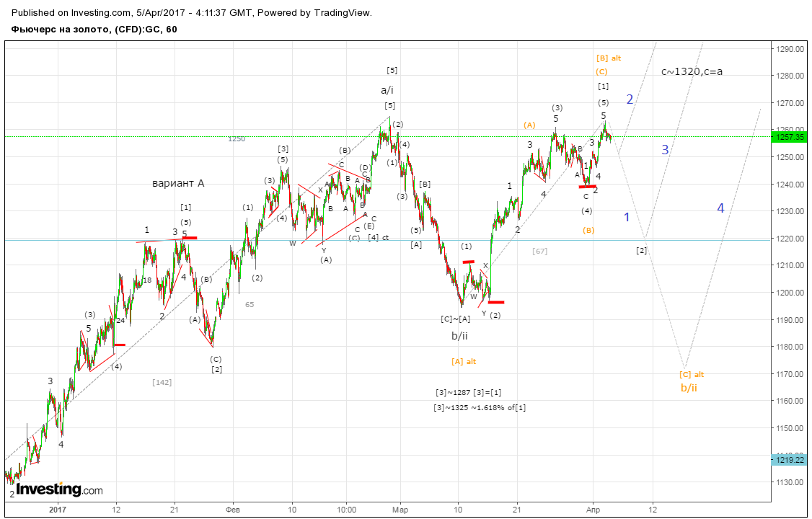Click the 'c~1320,c=a' target label
The height and width of the screenshot is (519, 812).
[692, 71]
